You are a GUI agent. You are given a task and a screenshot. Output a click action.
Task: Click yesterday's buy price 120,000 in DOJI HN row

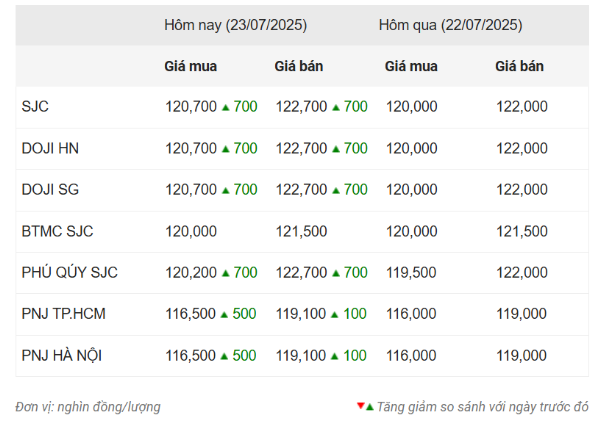pos(412,148)
